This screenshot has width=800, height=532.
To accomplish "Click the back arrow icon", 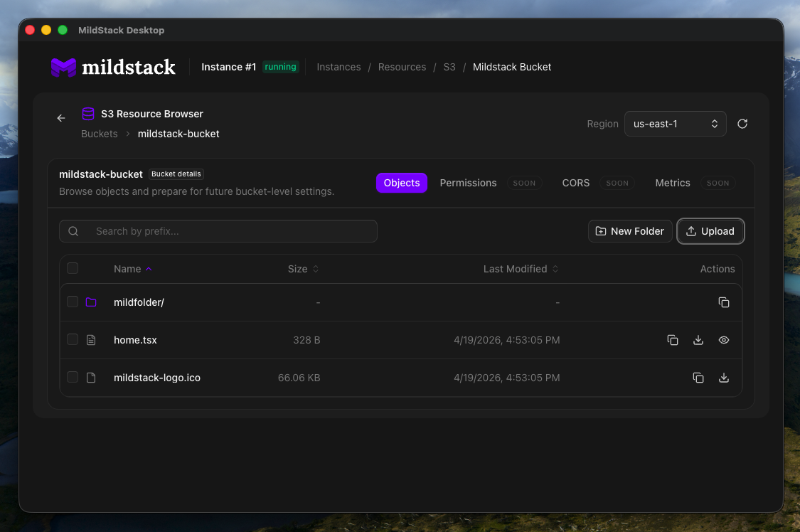I will pyautogui.click(x=61, y=118).
